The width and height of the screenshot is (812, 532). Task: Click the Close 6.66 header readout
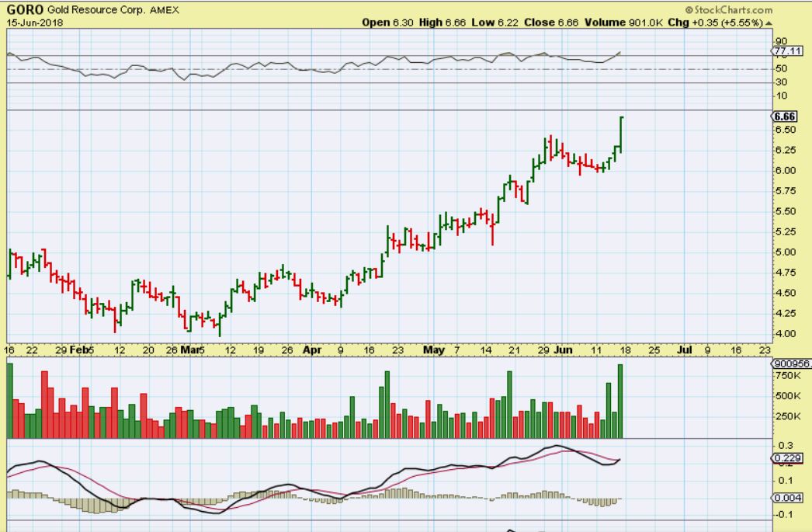click(550, 23)
